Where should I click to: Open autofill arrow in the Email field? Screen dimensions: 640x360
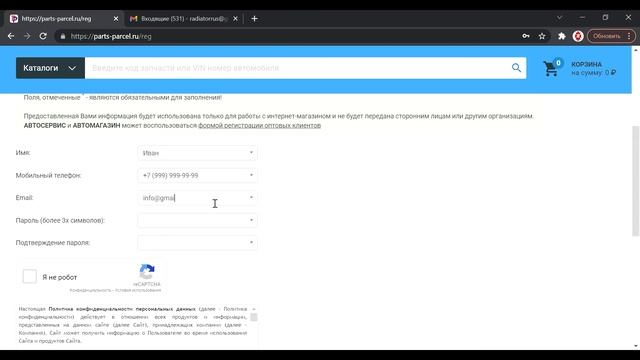[x=251, y=198]
